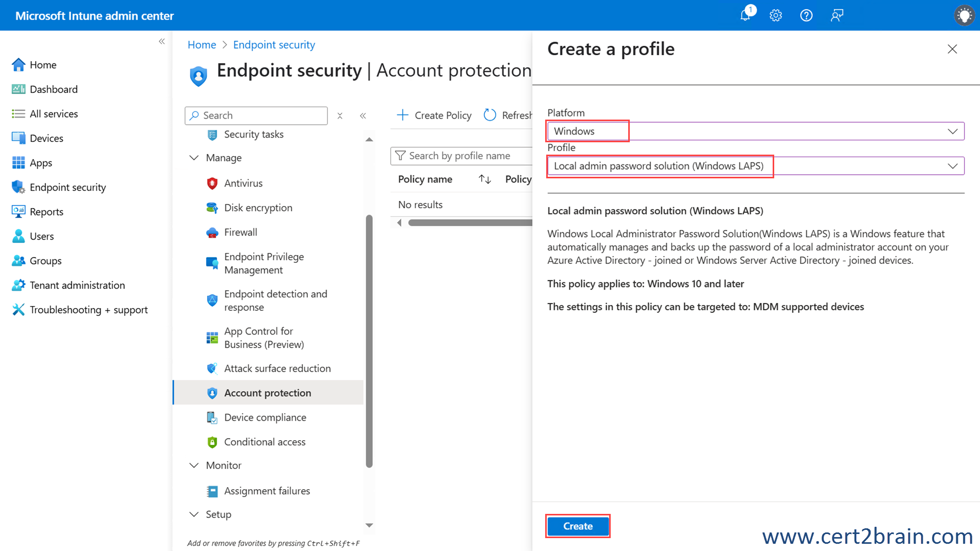Sort the list by Policy name arrows
This screenshot has height=551, width=980.
coord(484,179)
